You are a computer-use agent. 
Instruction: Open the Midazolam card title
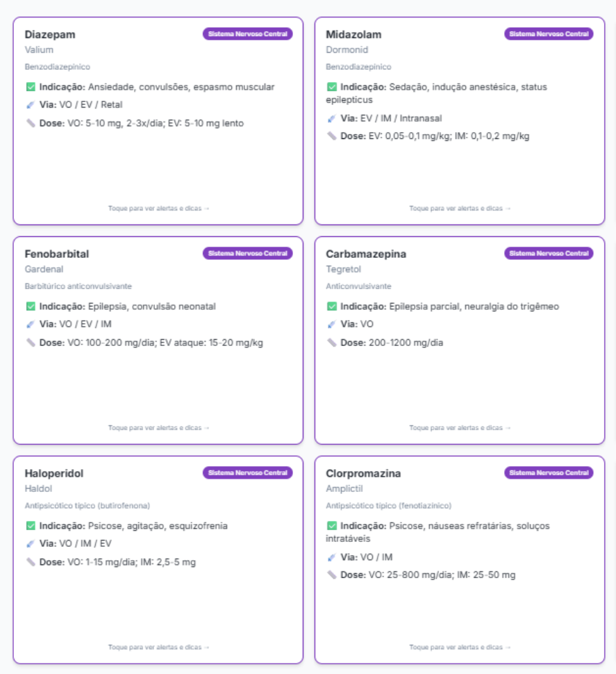click(353, 35)
